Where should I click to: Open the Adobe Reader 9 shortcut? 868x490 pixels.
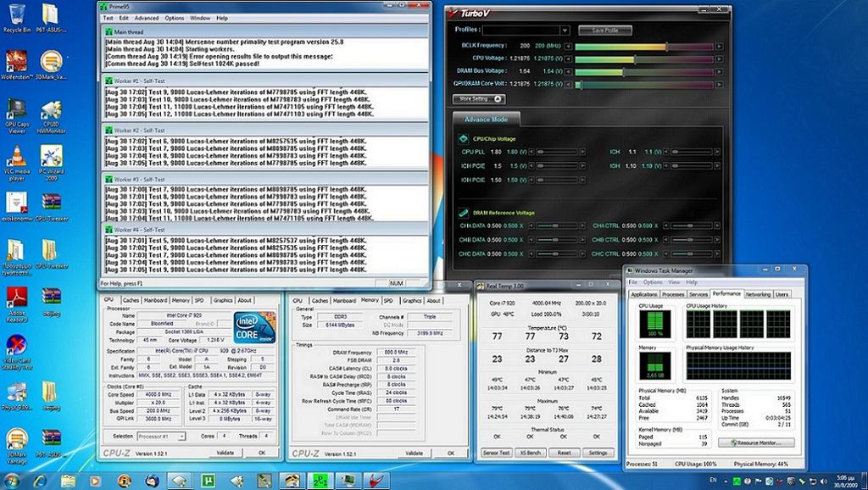pyautogui.click(x=17, y=304)
